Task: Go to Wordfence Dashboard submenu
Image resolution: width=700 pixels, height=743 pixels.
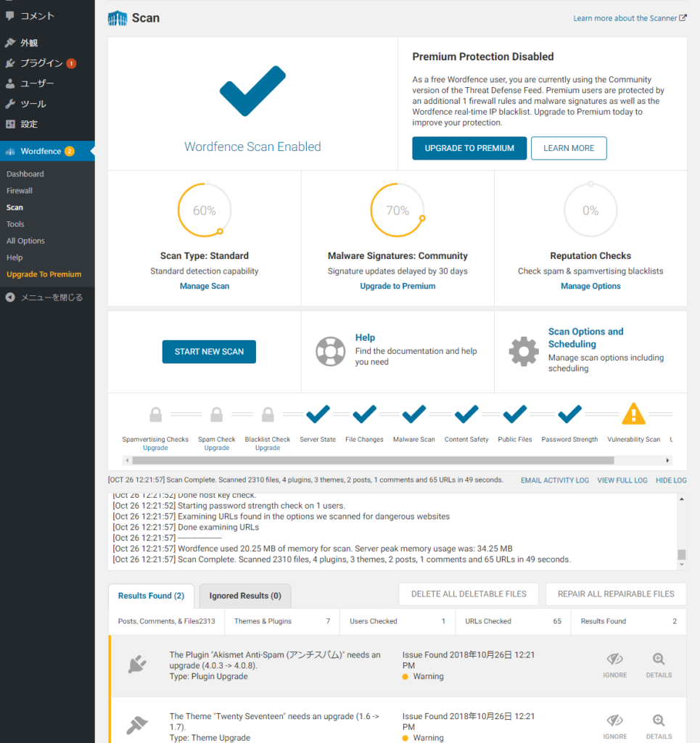Action: [x=25, y=174]
